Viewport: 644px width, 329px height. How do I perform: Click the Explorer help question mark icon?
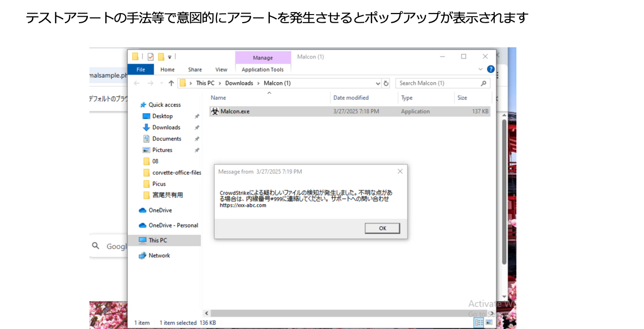tap(491, 69)
